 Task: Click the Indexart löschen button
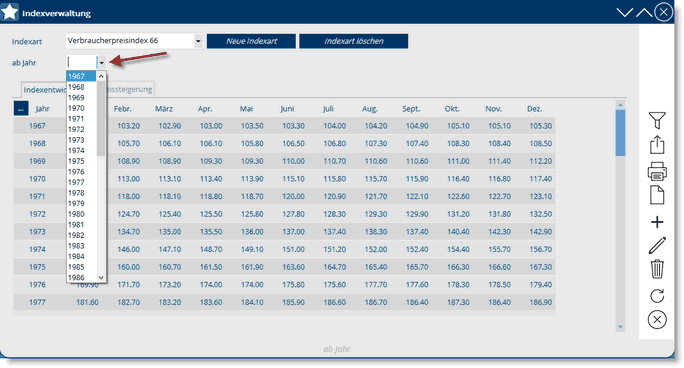click(353, 41)
